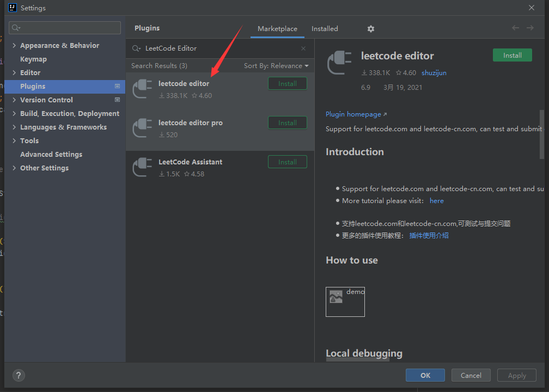Switch to the Marketplace tab
Screen dimensions: 549x392
[x=277, y=29]
